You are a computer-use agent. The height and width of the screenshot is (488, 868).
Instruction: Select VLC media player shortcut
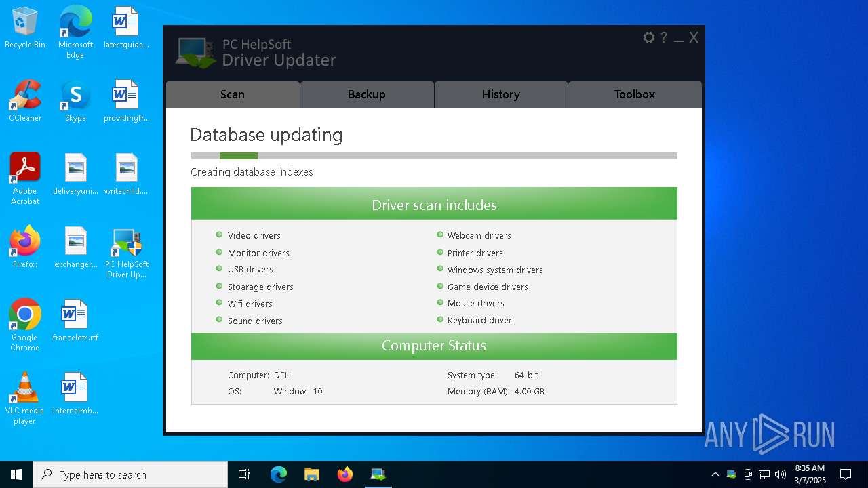(25, 399)
